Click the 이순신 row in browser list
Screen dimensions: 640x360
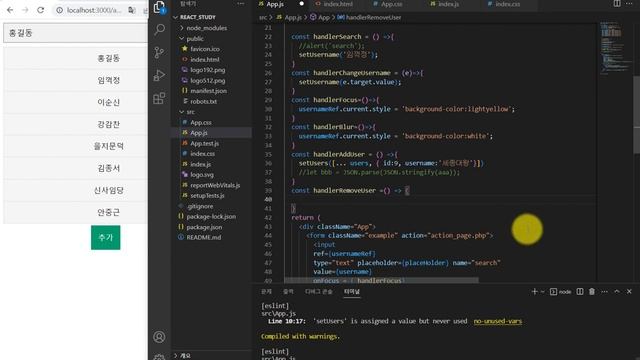click(76, 102)
